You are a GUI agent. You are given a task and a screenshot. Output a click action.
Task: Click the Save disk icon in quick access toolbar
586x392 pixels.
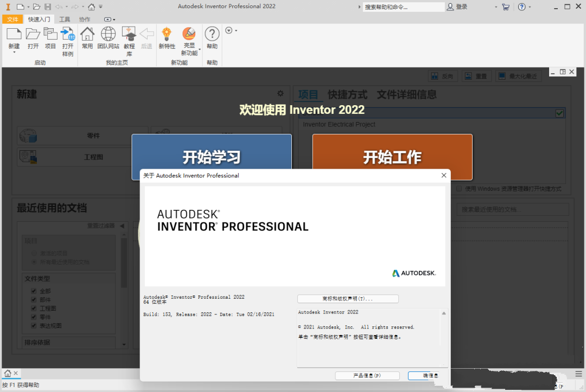click(47, 7)
